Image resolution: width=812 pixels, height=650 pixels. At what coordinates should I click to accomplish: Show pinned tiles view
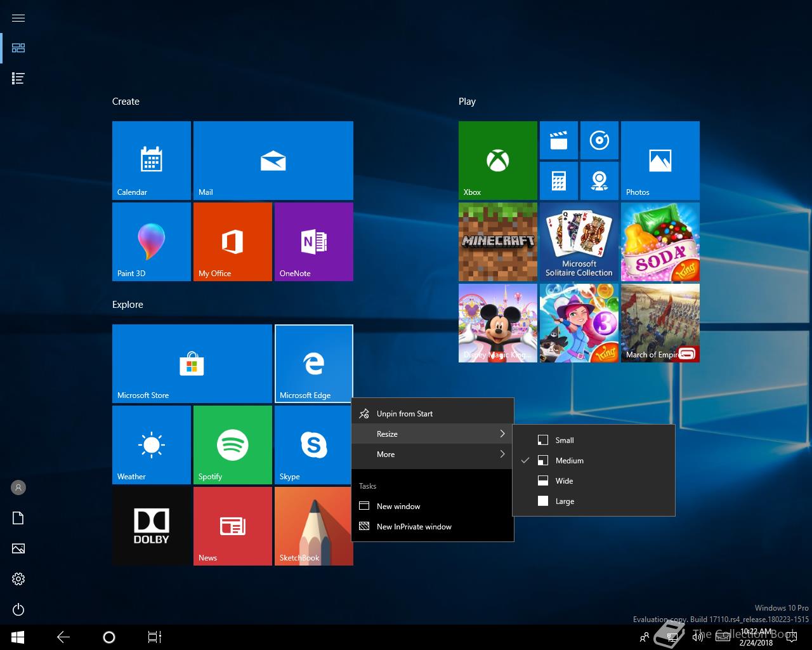coord(18,48)
